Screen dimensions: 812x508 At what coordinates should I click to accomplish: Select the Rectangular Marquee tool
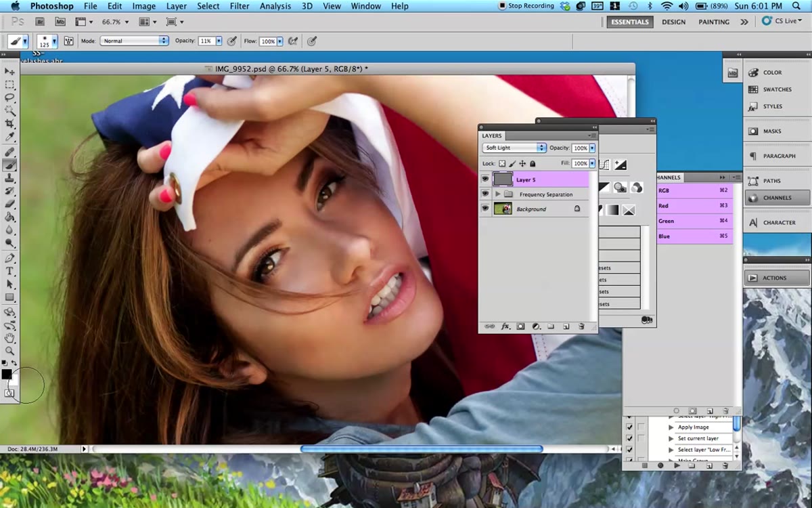(9, 85)
